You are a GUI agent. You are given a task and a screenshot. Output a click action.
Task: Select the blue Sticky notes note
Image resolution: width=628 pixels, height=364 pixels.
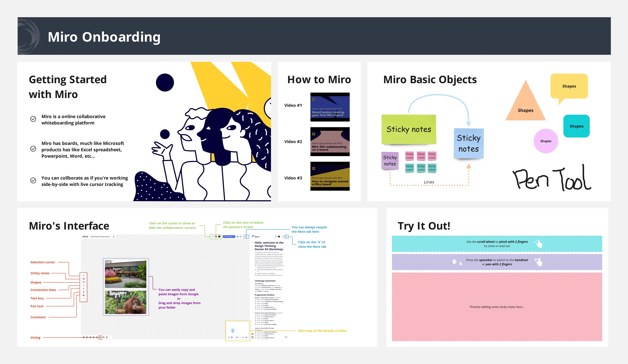(x=469, y=144)
